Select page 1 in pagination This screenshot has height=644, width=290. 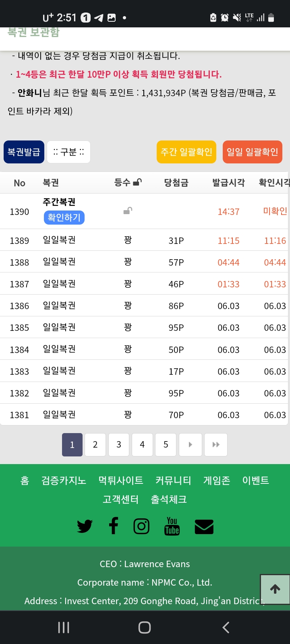(72, 445)
